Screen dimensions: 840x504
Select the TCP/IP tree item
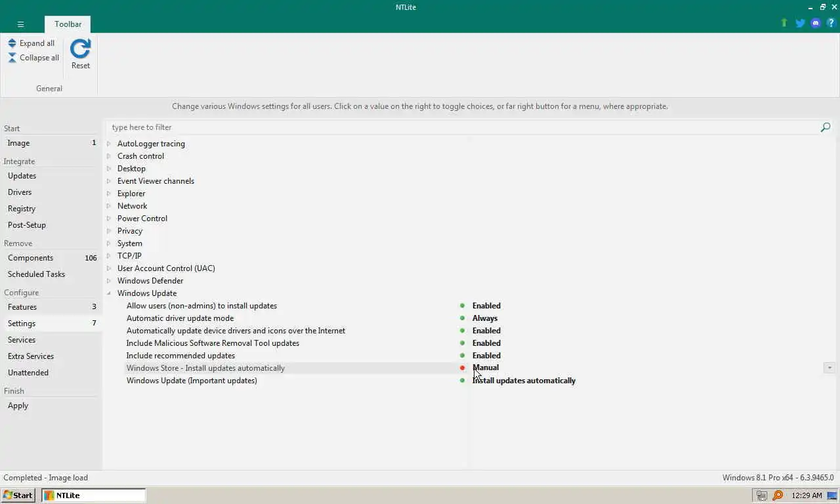[x=129, y=256]
